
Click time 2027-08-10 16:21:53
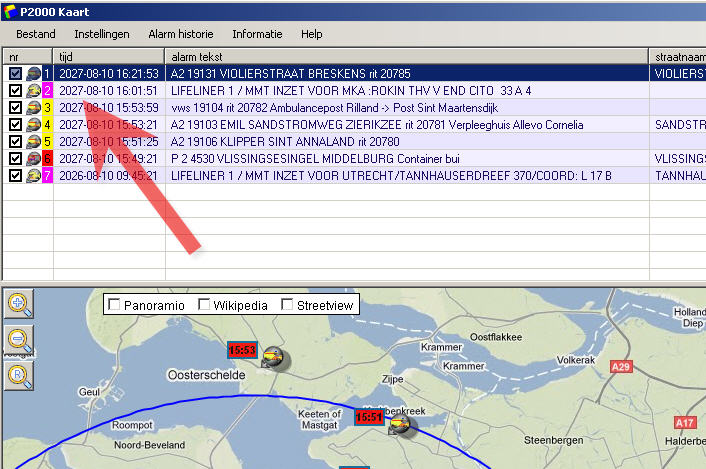(x=109, y=73)
